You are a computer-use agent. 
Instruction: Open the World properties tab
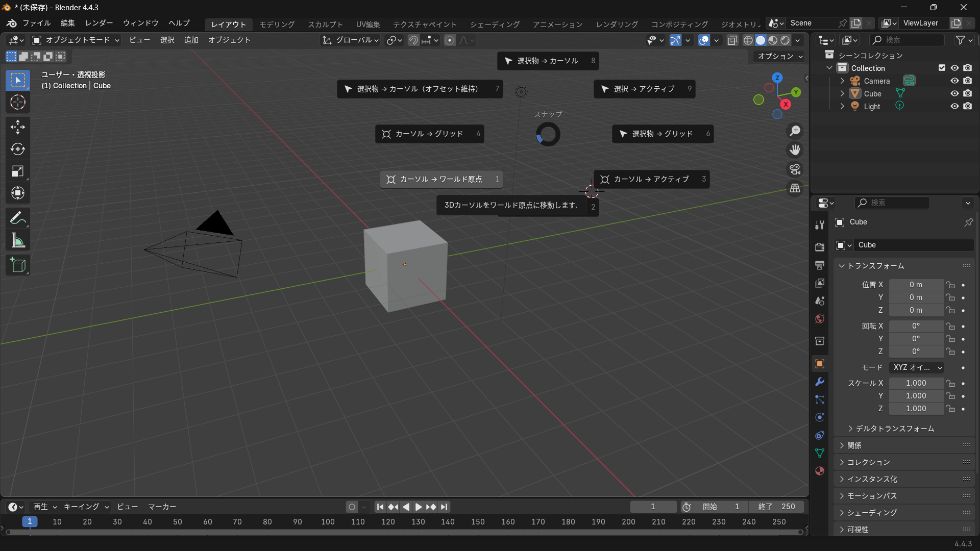(820, 319)
